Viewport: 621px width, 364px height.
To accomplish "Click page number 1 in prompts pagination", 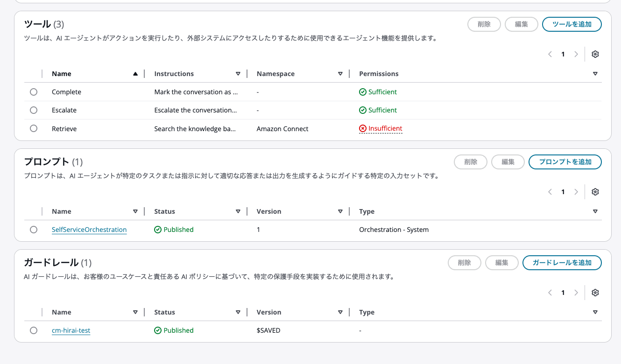I will pos(563,191).
